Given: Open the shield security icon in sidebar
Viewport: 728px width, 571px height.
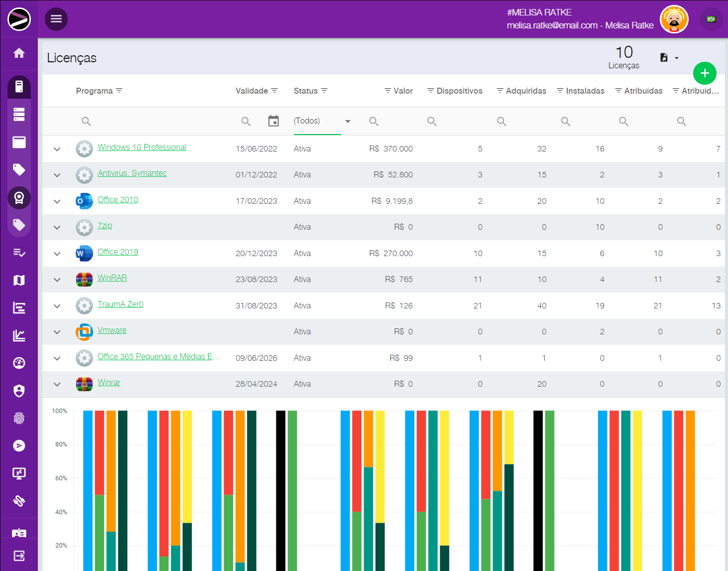Looking at the screenshot, I should pos(19,391).
